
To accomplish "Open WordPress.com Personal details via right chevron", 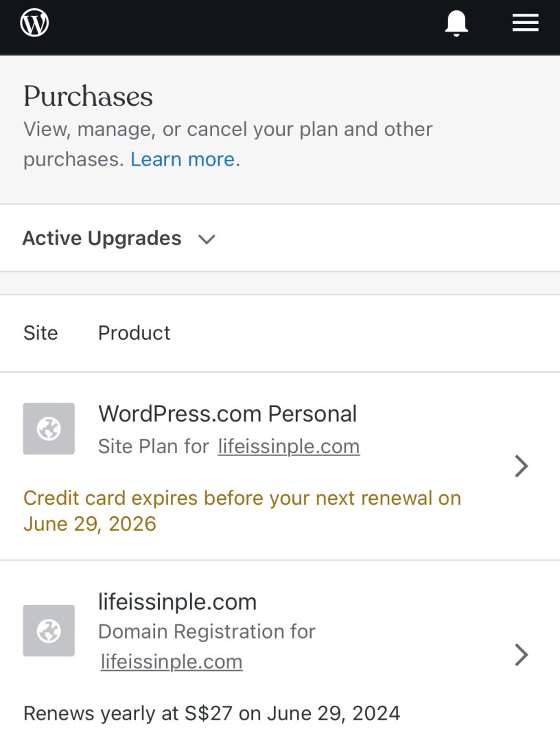I will coord(522,466).
